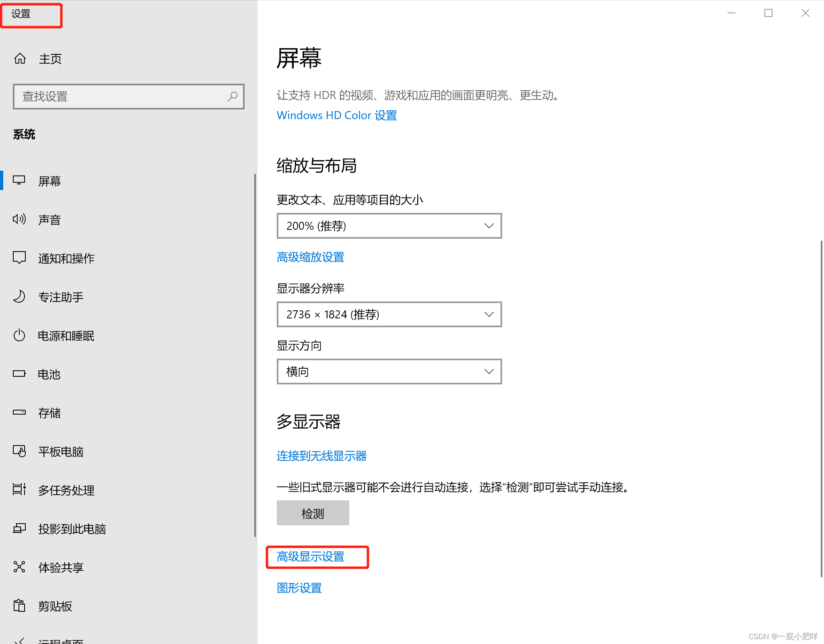
Task: Go to 多任务处理 settings page
Action: pyautogui.click(x=66, y=490)
